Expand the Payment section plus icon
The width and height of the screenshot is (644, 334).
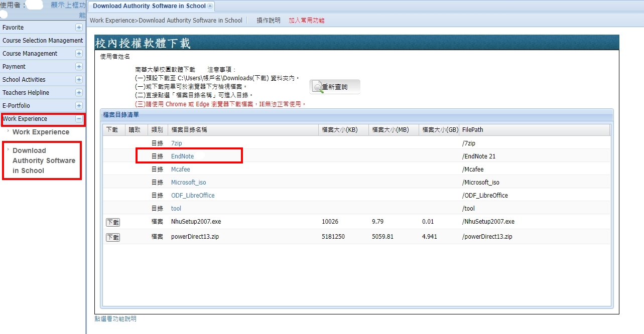[x=79, y=67]
